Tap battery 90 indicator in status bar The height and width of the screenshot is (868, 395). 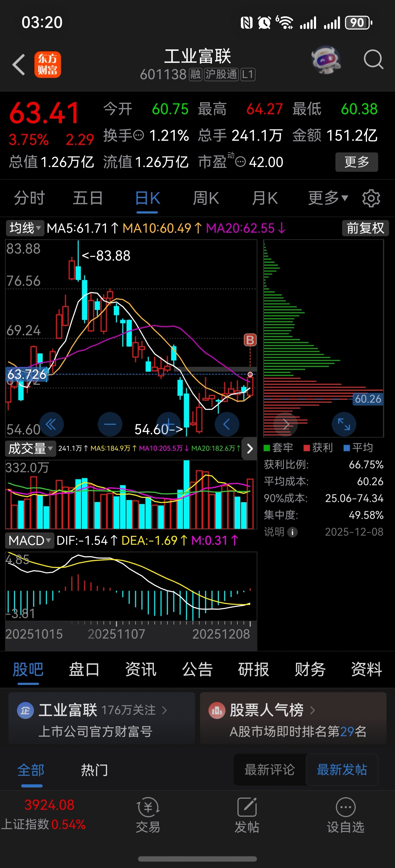tap(359, 23)
